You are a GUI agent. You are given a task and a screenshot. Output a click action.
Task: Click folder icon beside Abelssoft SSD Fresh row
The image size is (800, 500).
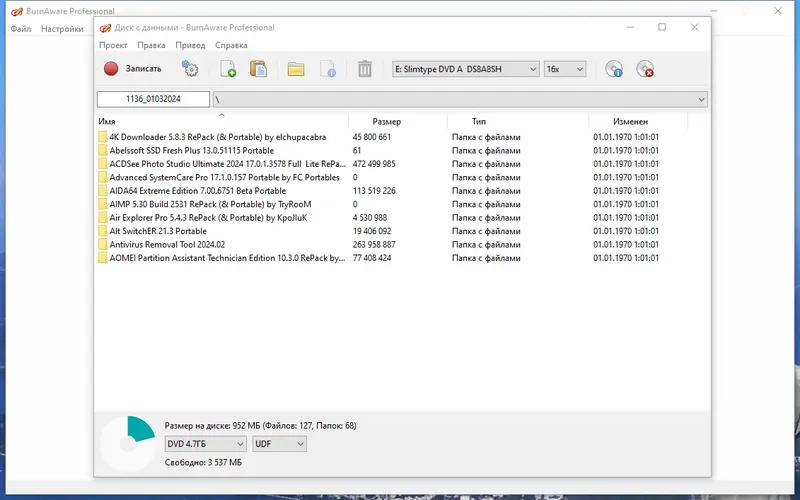click(103, 151)
